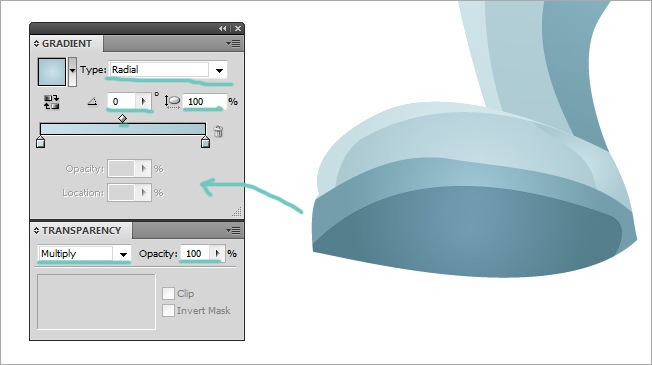Viewport: 652px width, 365px height.
Task: Click the Transparency Opacity field showing 100
Action: [195, 254]
